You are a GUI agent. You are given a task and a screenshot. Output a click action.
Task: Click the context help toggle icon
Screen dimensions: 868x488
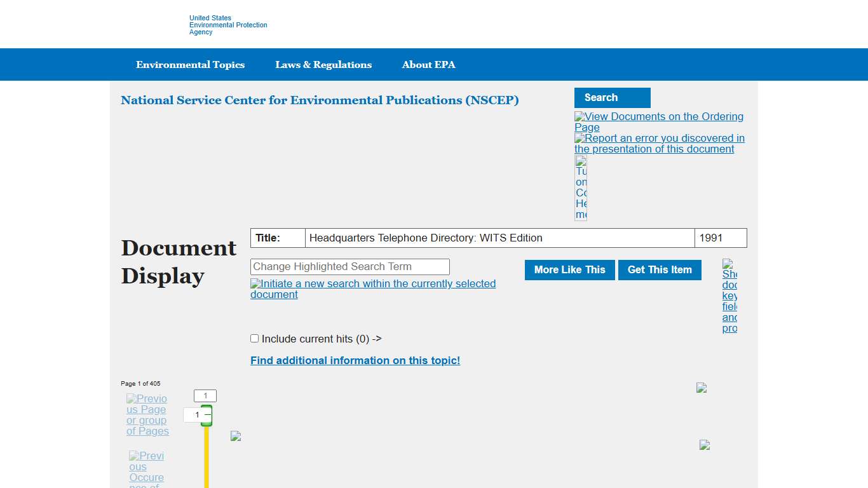(x=581, y=187)
